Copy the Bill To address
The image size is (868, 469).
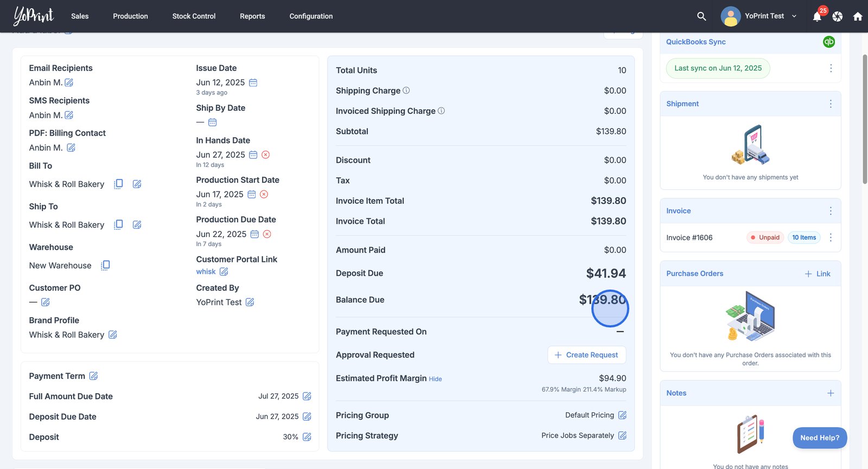coord(118,184)
